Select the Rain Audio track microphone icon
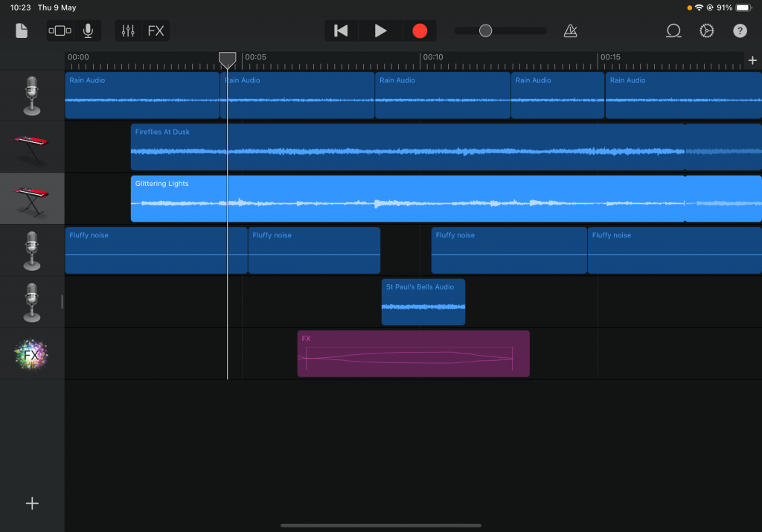The width and height of the screenshot is (762, 532). click(32, 96)
